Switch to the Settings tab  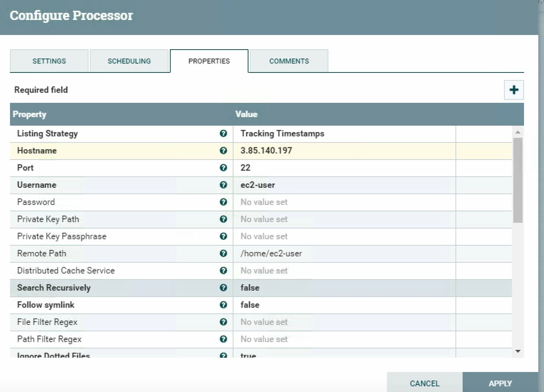pos(49,61)
